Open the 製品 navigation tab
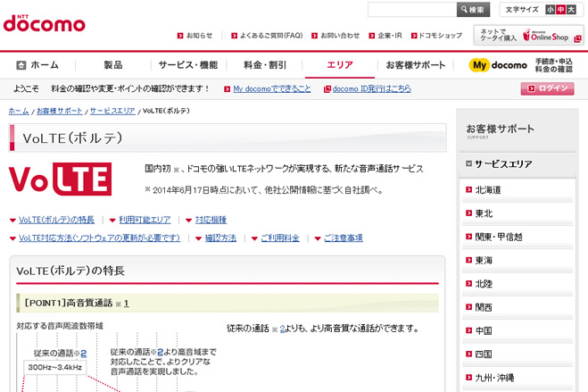588x392 pixels. pos(113,65)
